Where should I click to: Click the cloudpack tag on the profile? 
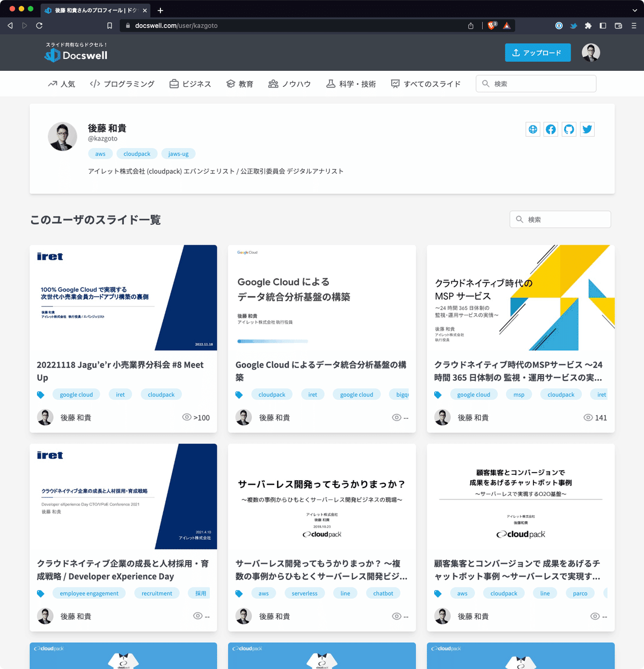pyautogui.click(x=137, y=154)
